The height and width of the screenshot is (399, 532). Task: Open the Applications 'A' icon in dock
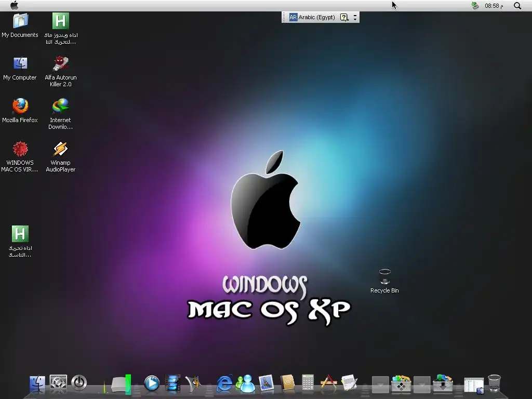[x=328, y=383]
